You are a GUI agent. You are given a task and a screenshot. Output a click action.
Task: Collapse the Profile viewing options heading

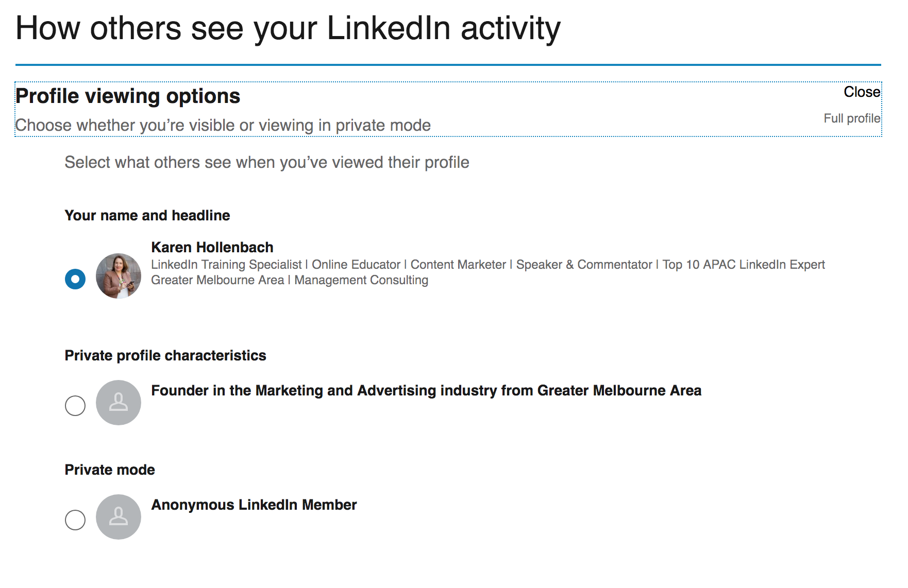[128, 96]
